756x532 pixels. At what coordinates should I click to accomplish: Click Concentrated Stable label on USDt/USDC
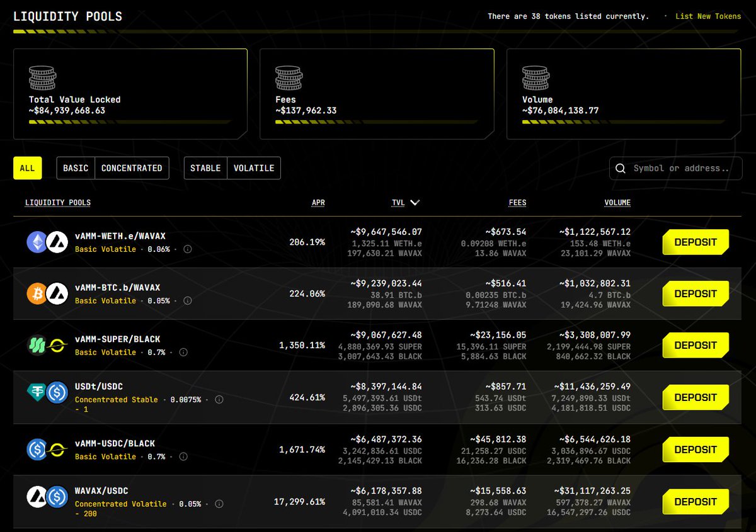[117, 400]
